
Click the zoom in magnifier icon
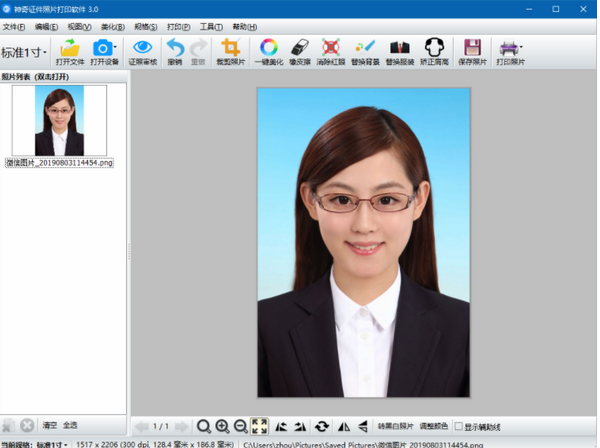point(222,427)
